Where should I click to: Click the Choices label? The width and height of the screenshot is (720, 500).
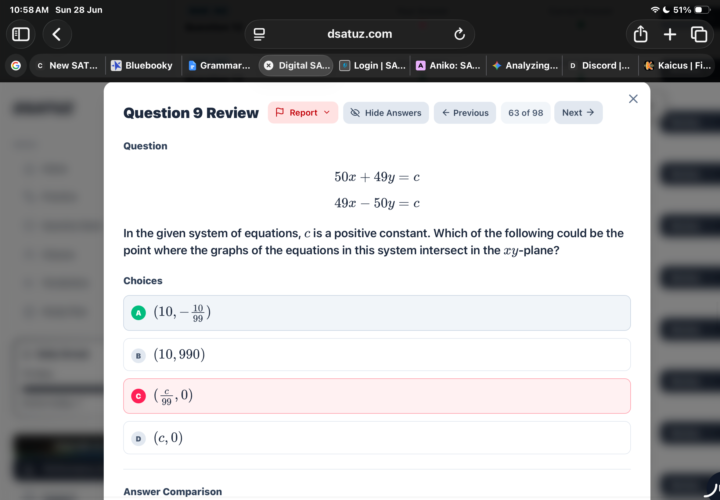click(143, 281)
